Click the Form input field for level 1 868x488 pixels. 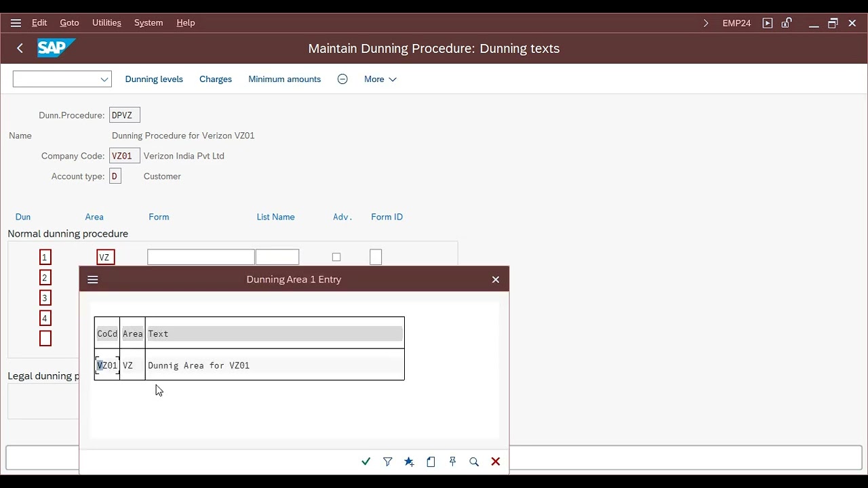coord(201,258)
